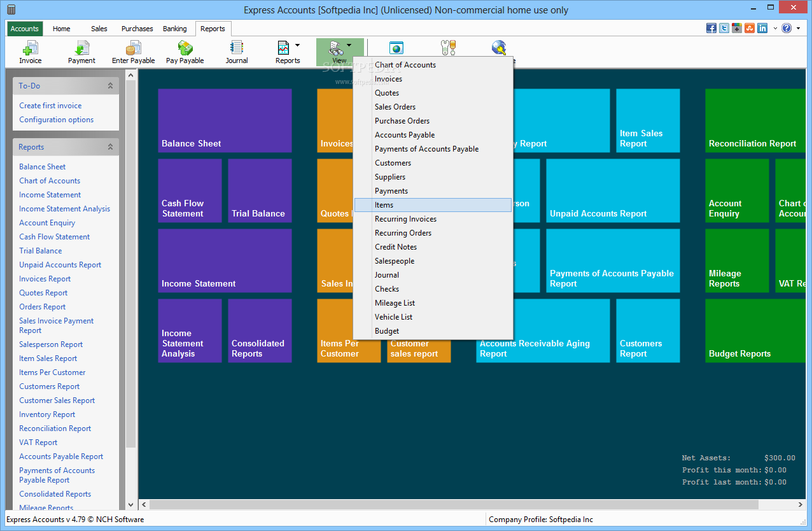Screen dimensions: 812x531
Task: Click the VAT Report sidebar link
Action: tap(38, 442)
